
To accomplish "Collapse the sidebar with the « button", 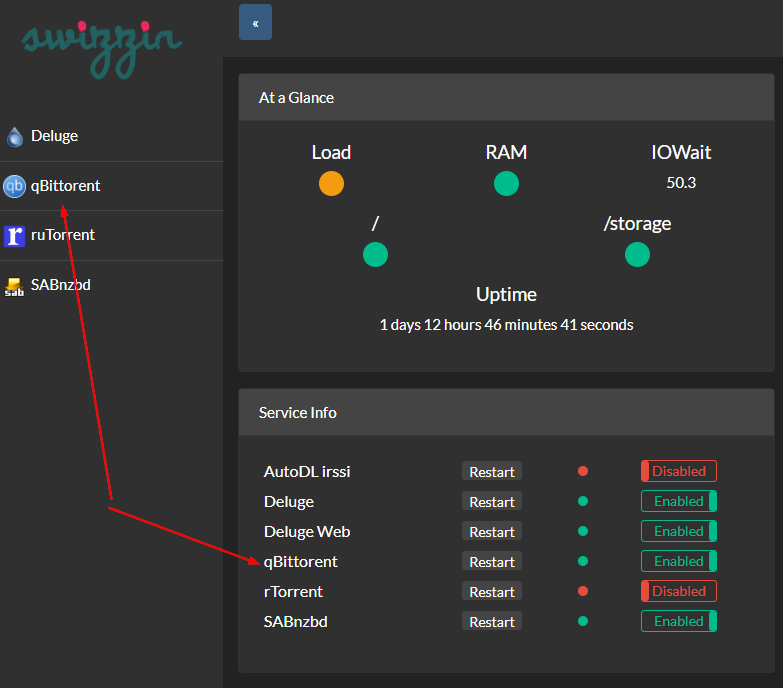I will coord(255,22).
